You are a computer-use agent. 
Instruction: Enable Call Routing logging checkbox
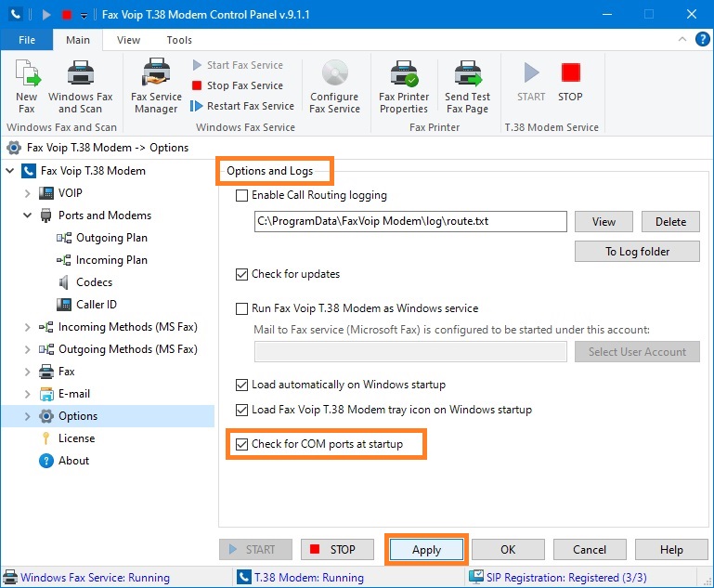[x=241, y=196]
